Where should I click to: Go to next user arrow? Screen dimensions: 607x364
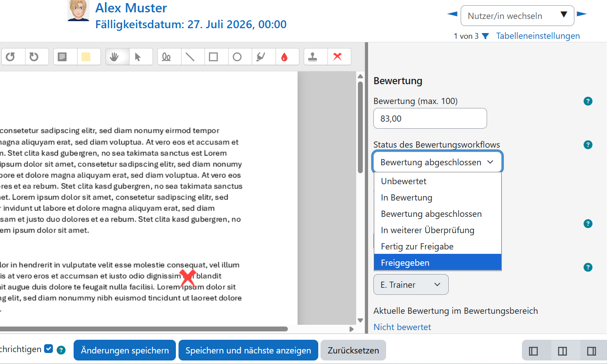pyautogui.click(x=582, y=14)
